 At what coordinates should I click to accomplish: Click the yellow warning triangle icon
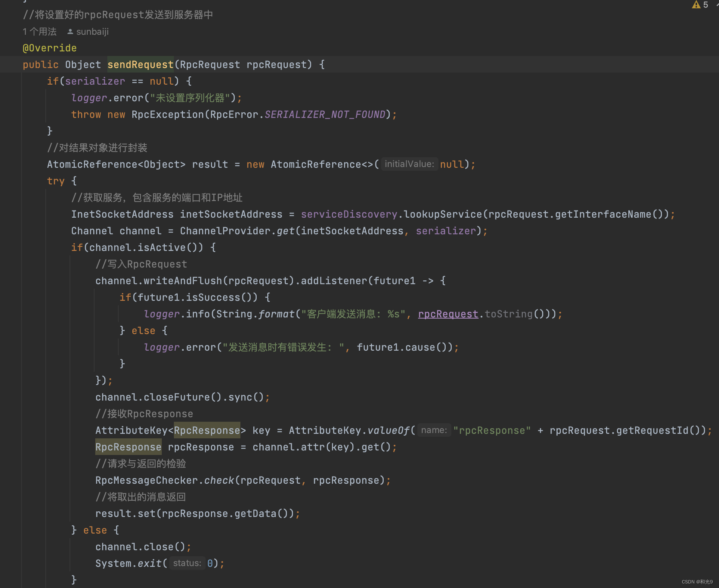696,5
